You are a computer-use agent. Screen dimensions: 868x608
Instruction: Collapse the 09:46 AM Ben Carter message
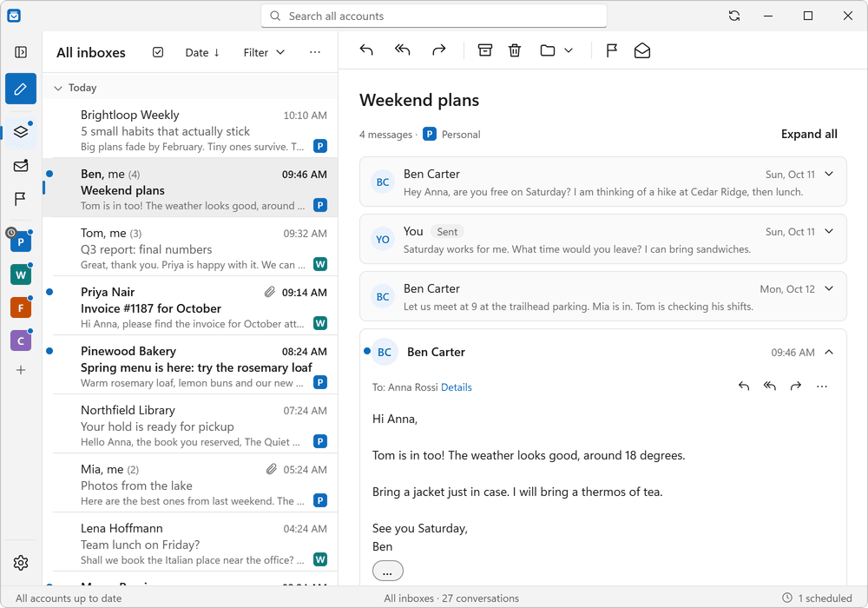tap(829, 352)
